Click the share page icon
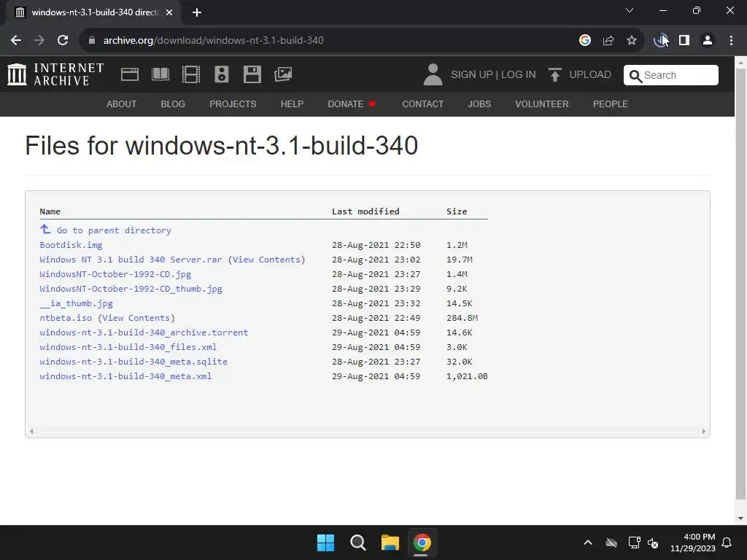 [608, 41]
